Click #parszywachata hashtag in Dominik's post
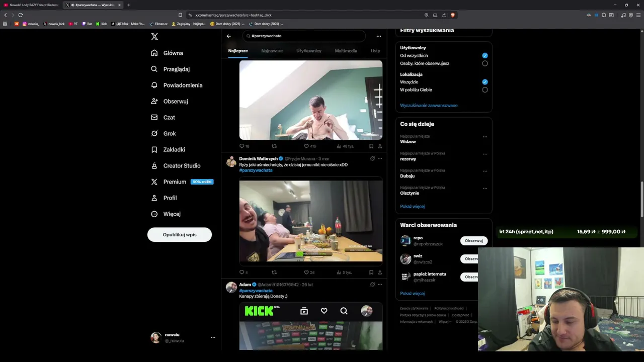 (256, 170)
